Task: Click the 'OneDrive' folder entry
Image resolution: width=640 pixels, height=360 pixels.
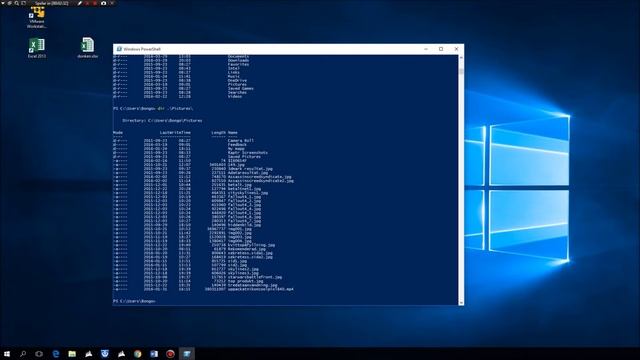Action: coord(237,80)
